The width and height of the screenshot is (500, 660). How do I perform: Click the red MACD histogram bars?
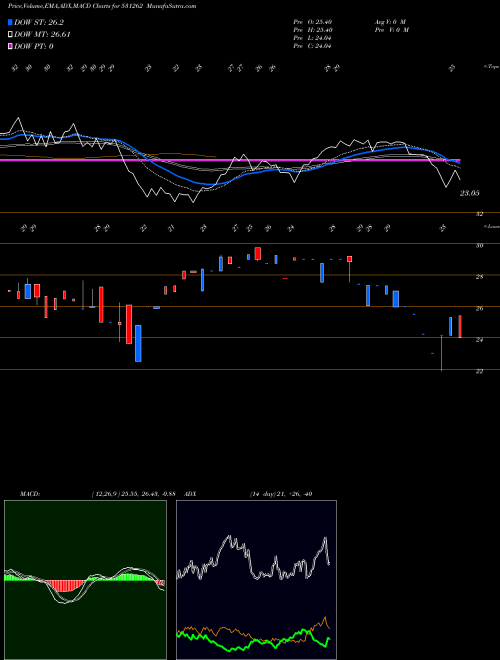click(63, 585)
